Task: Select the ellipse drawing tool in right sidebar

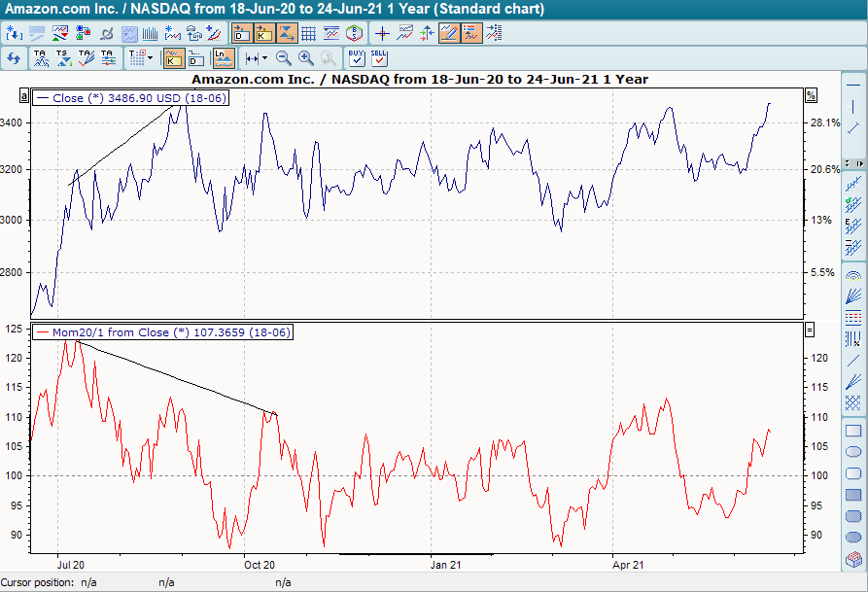Action: click(x=851, y=452)
